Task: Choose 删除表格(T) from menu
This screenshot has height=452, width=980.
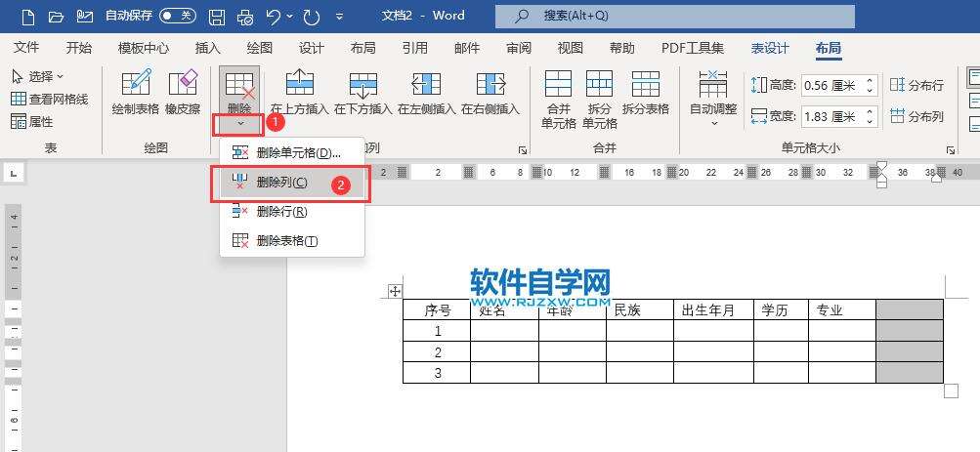Action: coord(292,240)
